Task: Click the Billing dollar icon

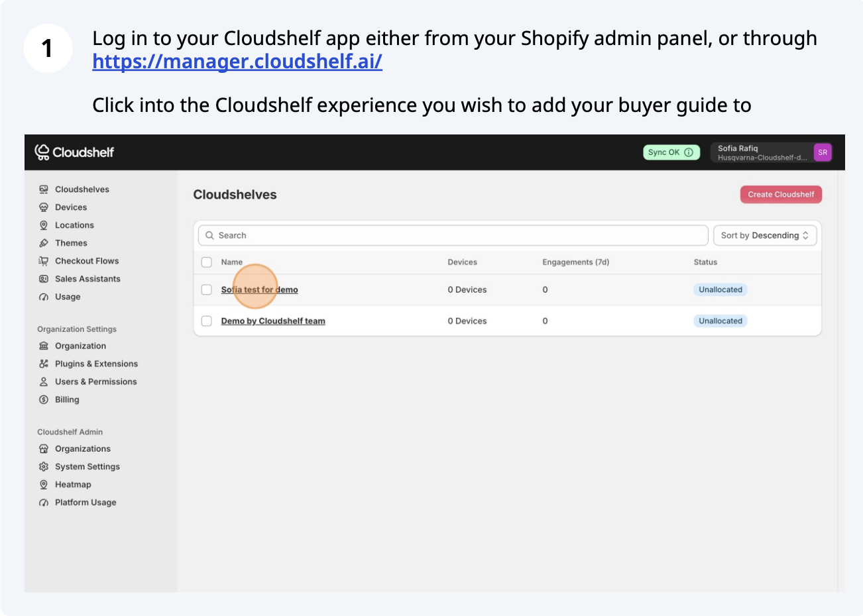Action: click(44, 399)
